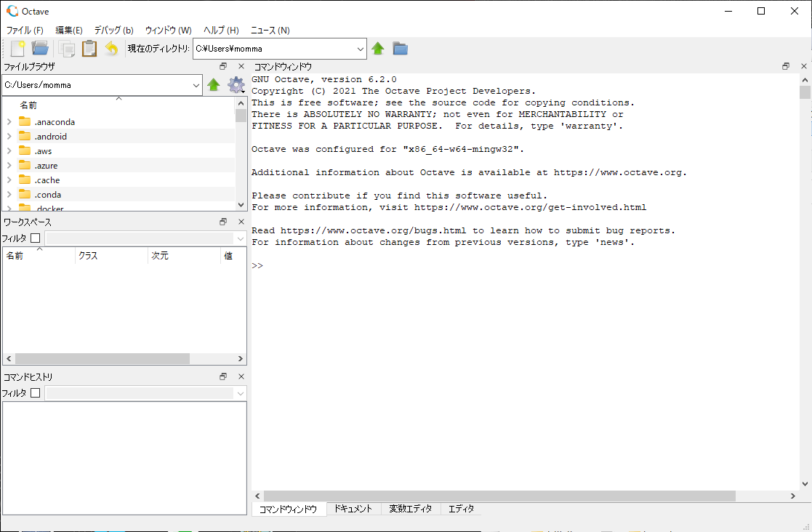Screen dimensions: 812x532
Task: Undock the Command Window panel
Action: 786,66
